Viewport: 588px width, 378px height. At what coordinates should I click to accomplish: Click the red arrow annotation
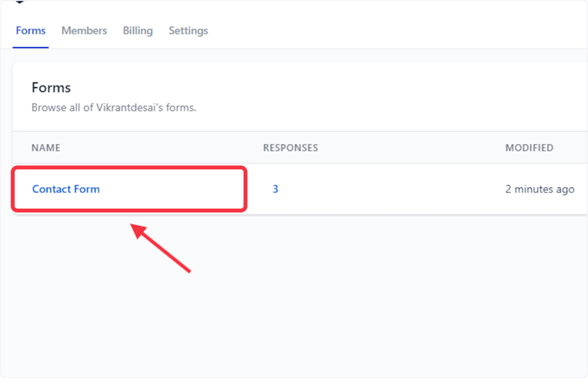(x=162, y=248)
